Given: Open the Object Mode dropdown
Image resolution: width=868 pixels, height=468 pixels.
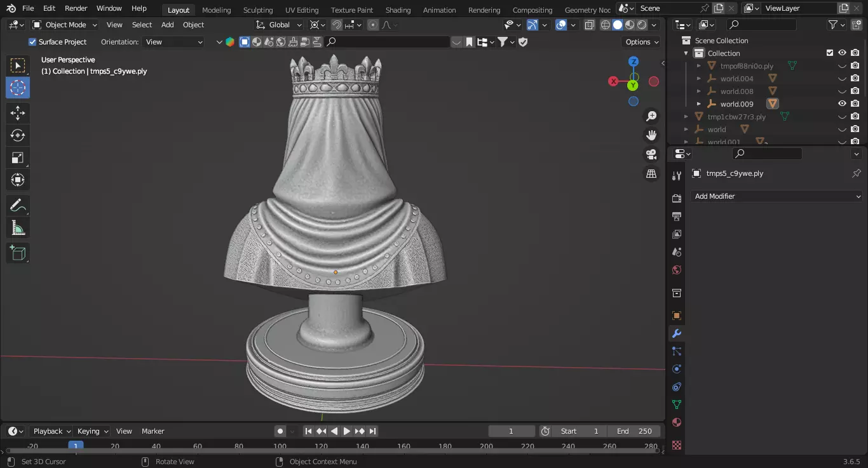Looking at the screenshot, I should [x=65, y=25].
